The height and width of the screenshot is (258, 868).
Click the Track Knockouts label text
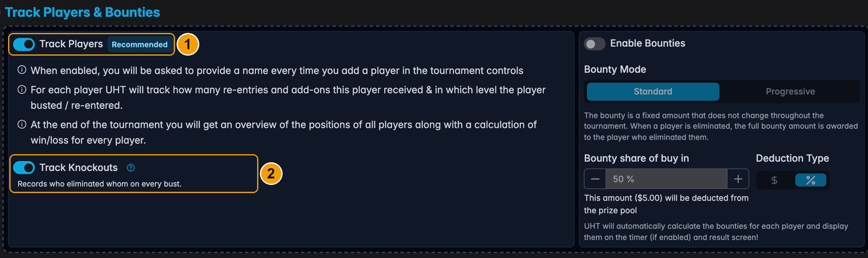point(78,168)
